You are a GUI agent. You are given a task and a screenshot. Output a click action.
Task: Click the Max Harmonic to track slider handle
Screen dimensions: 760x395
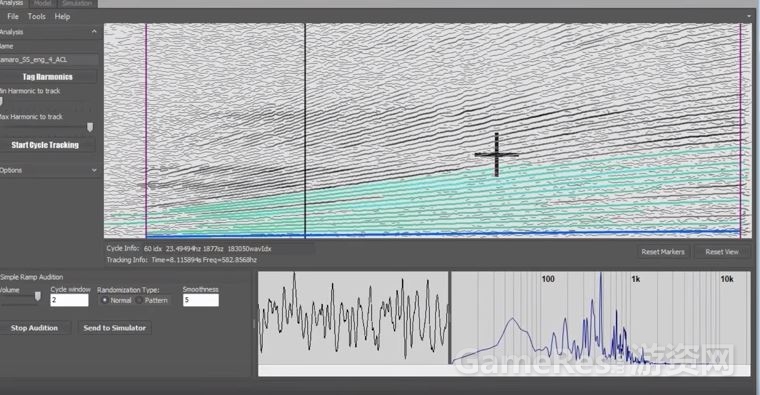click(90, 127)
